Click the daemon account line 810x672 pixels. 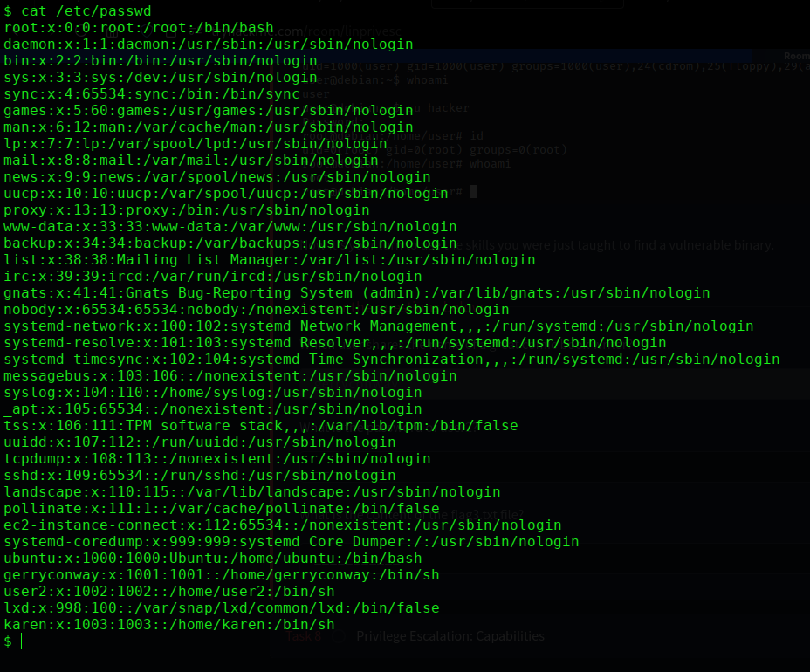pos(208,45)
